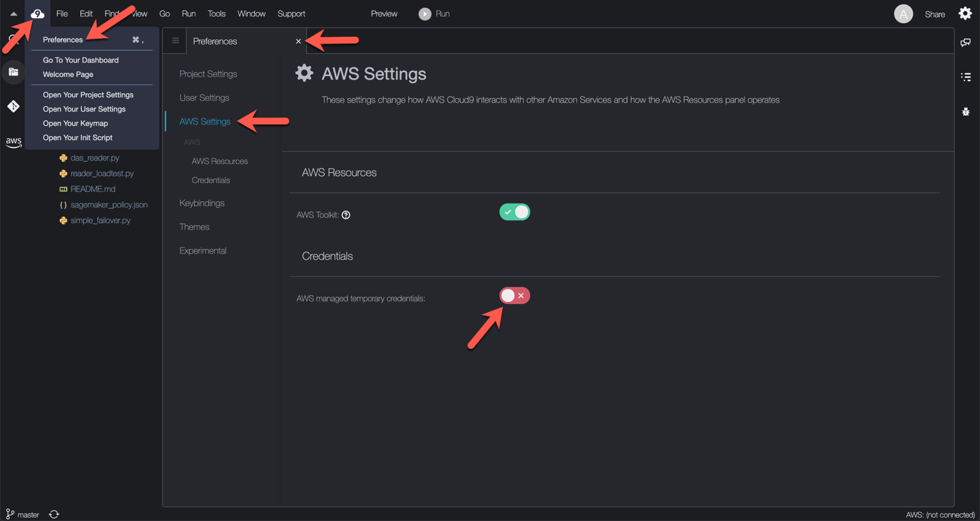The width and height of the screenshot is (980, 521).
Task: Open the top-right settings gear icon
Action: 965,14
